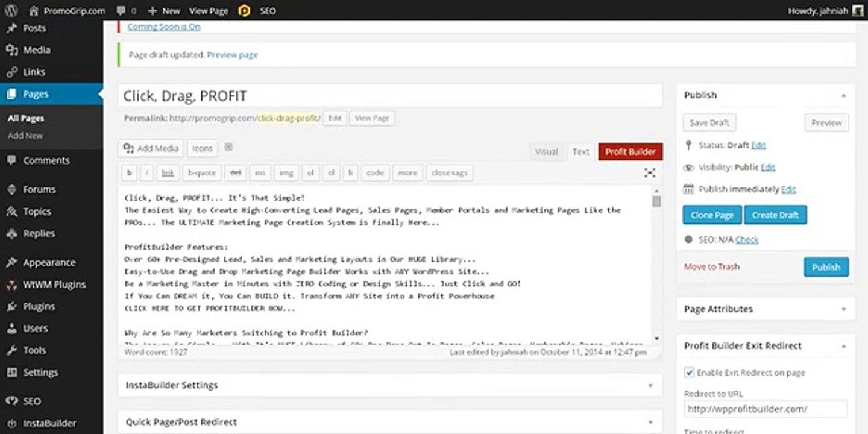Click the SEO icon in sidebar
This screenshot has width=868, height=434.
point(11,401)
